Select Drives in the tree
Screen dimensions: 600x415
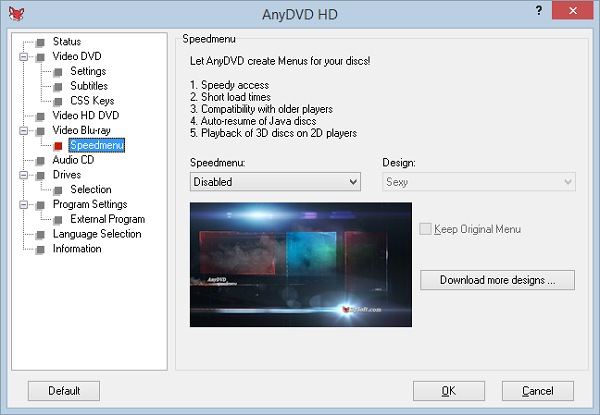[67, 175]
